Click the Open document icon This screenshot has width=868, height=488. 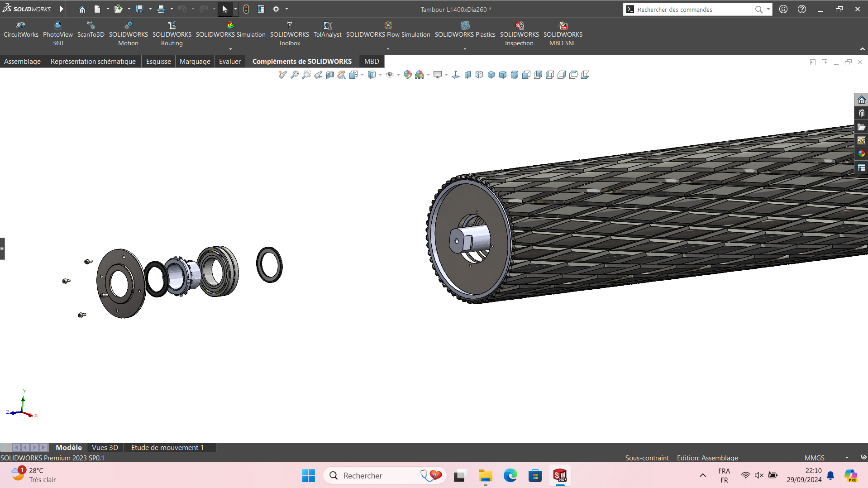(119, 9)
